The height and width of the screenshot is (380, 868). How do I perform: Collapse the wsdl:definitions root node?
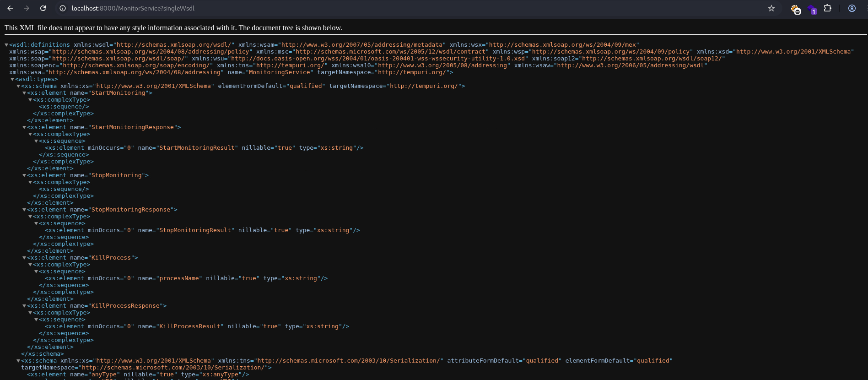[x=6, y=45]
